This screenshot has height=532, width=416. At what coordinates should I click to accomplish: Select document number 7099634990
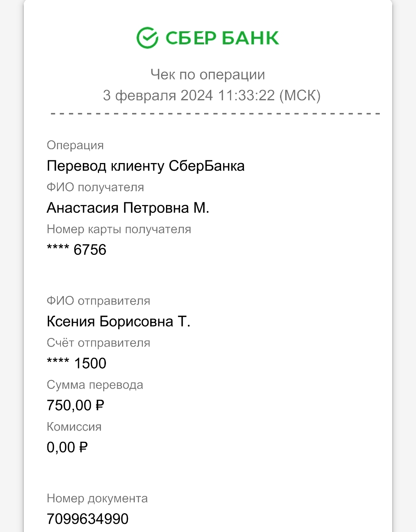coord(87,519)
